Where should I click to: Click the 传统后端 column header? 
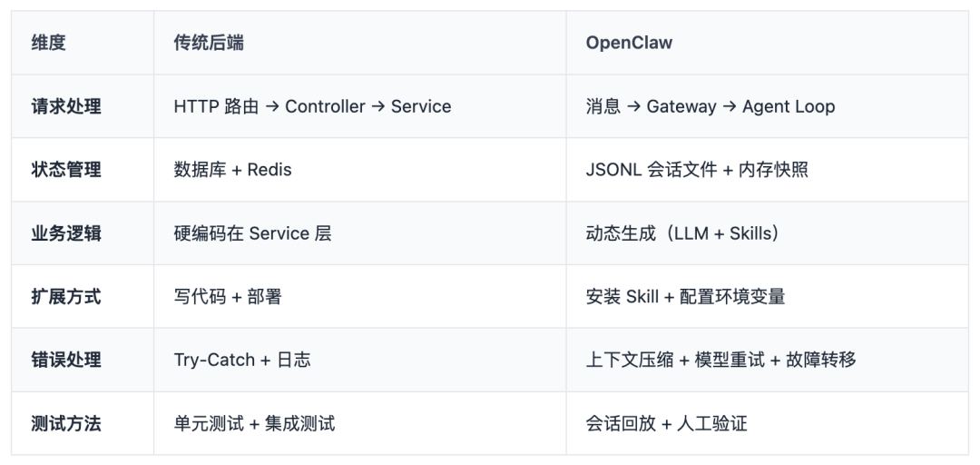(x=209, y=44)
